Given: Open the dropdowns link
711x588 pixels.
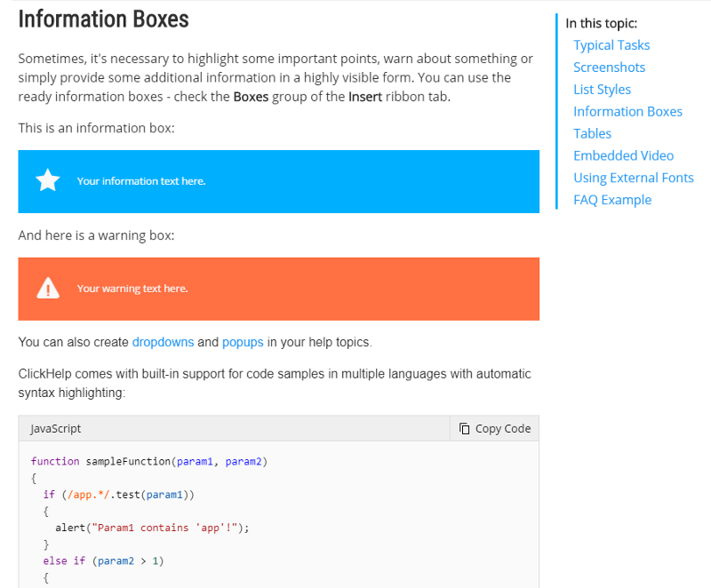Looking at the screenshot, I should click(163, 342).
